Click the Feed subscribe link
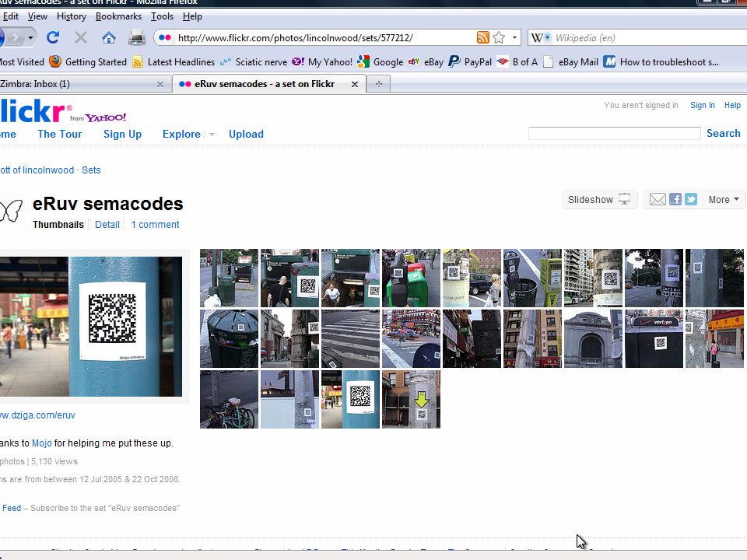 pyautogui.click(x=12, y=508)
